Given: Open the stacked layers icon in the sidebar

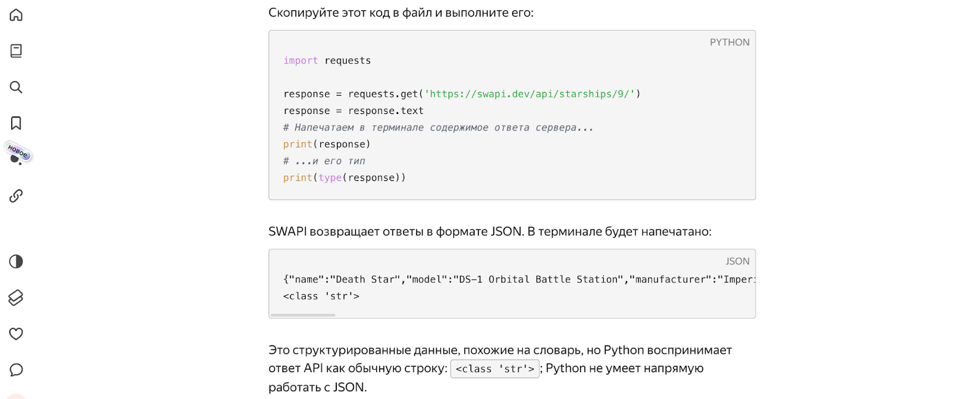Looking at the screenshot, I should tap(16, 298).
